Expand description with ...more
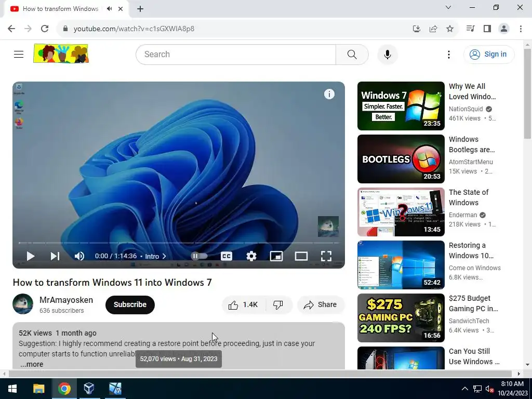 pyautogui.click(x=32, y=364)
